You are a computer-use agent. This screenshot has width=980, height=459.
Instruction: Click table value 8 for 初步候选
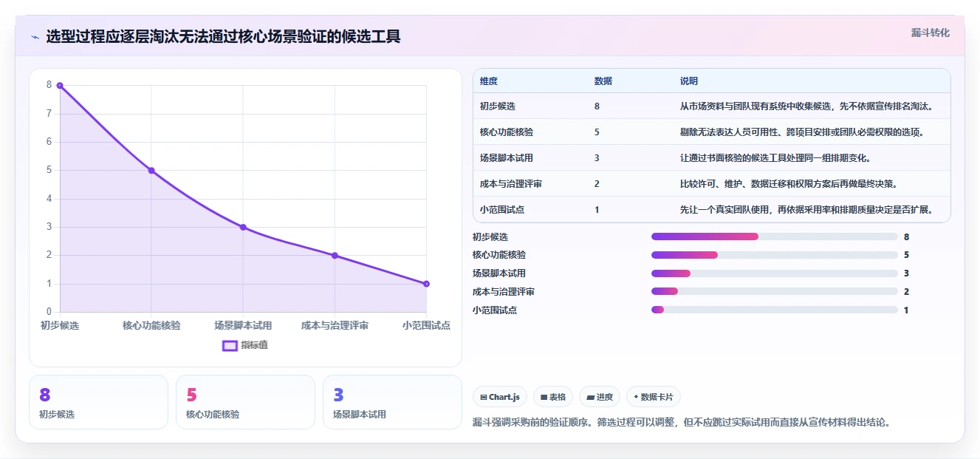(597, 106)
